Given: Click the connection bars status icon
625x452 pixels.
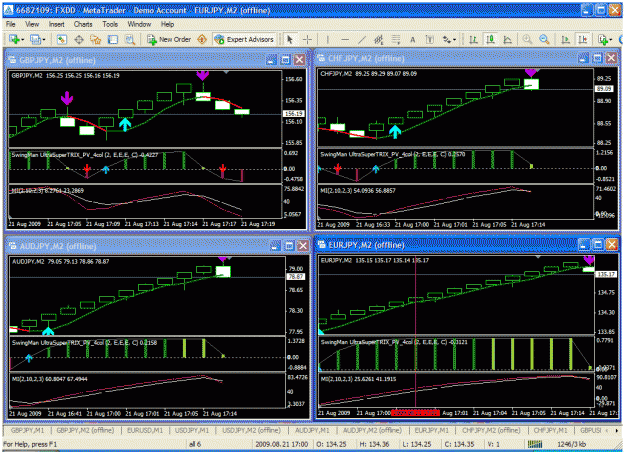Looking at the screenshot, I should (535, 444).
